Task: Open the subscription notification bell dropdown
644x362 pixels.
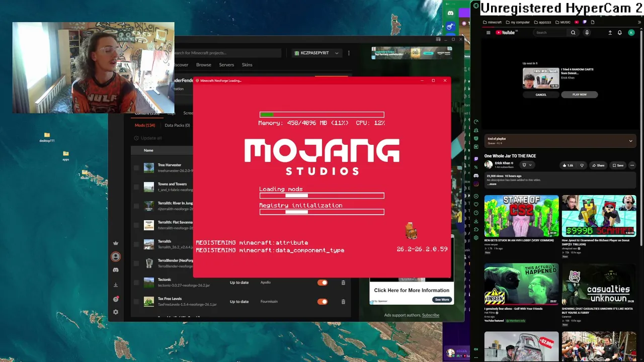Action: pos(526,165)
